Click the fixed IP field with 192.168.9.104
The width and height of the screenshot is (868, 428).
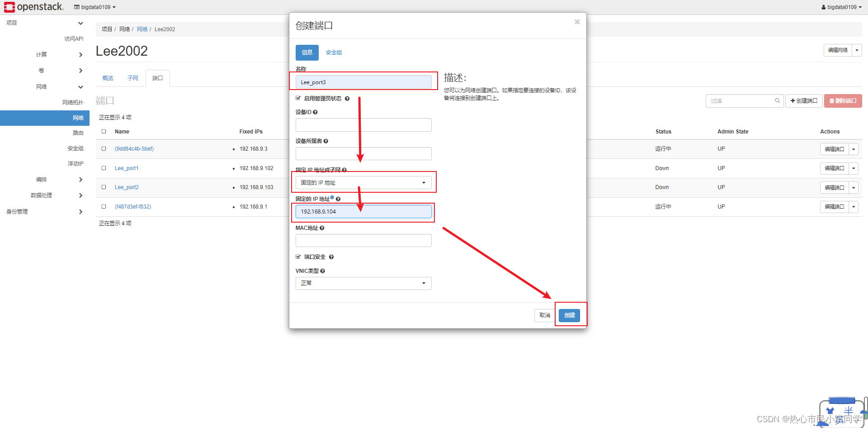(363, 212)
